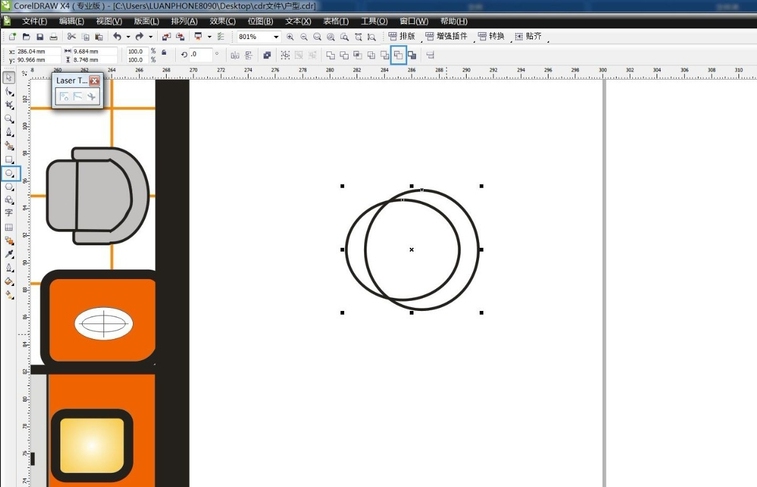Click the Print icon in toolbar
This screenshot has height=487, width=757.
[53, 37]
